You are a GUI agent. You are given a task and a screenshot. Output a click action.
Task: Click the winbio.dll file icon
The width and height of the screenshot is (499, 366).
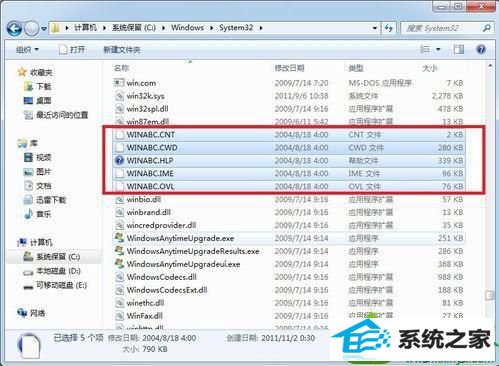(x=119, y=199)
